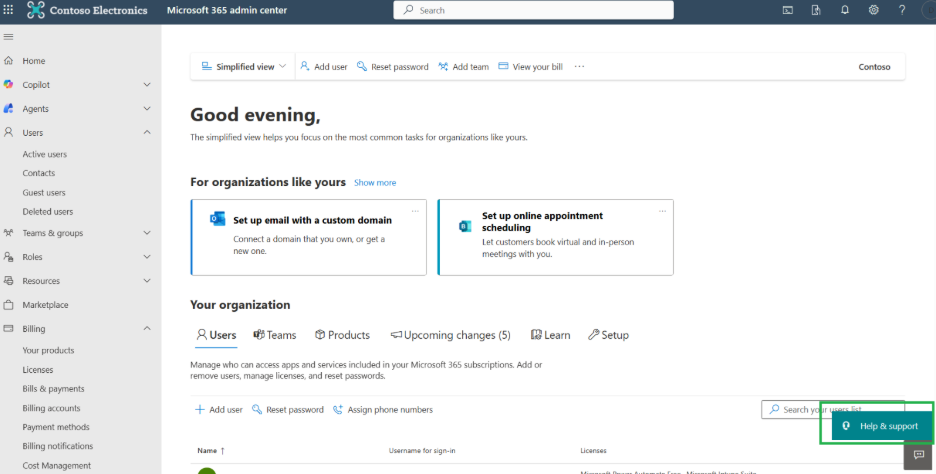Open Contacts in sidebar
This screenshot has height=474, width=936.
click(x=39, y=173)
